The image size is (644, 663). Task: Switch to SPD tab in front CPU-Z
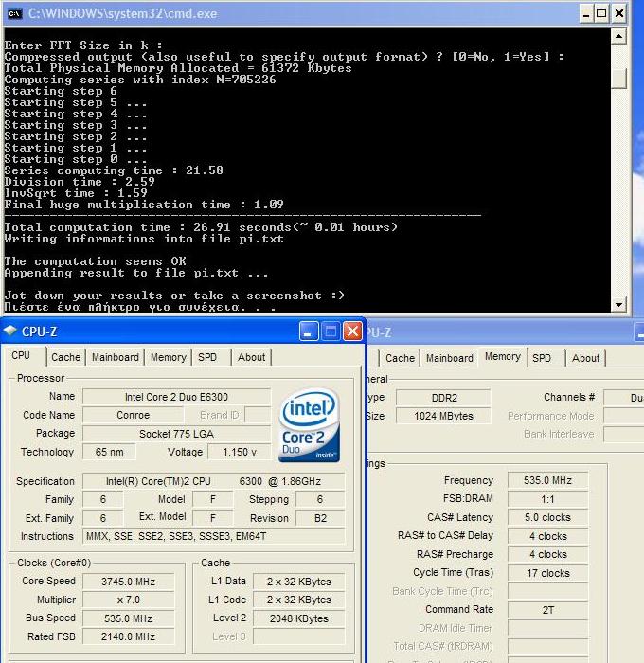point(207,357)
